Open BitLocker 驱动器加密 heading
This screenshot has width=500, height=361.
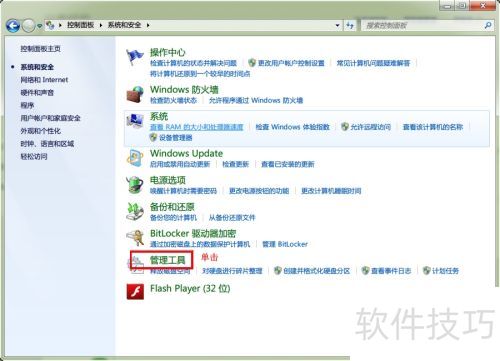[x=193, y=233]
